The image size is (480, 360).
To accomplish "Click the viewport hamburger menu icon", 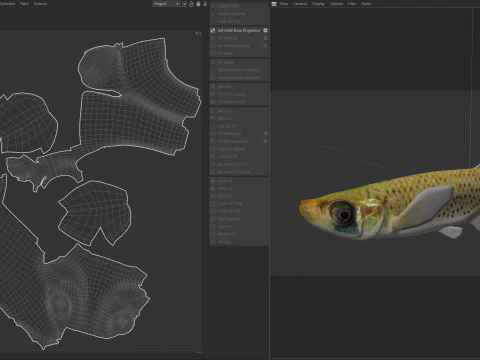I will 274,4.
